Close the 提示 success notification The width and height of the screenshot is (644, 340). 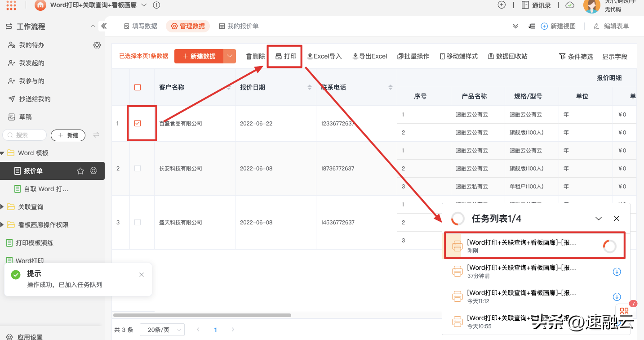[x=142, y=275]
